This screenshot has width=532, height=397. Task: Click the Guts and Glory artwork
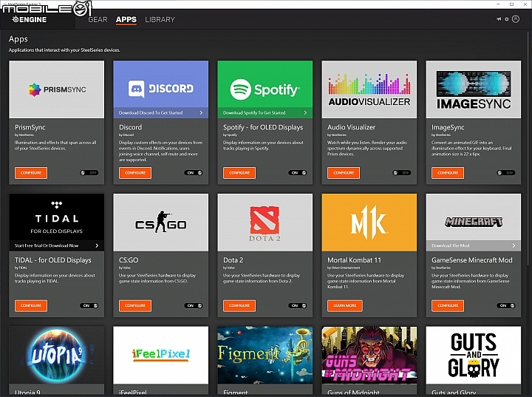474,355
